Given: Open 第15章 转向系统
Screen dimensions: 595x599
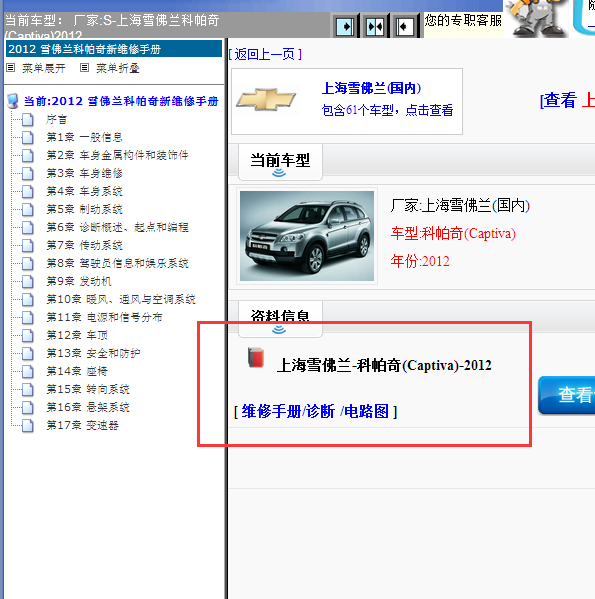Looking at the screenshot, I should pyautogui.click(x=88, y=389).
